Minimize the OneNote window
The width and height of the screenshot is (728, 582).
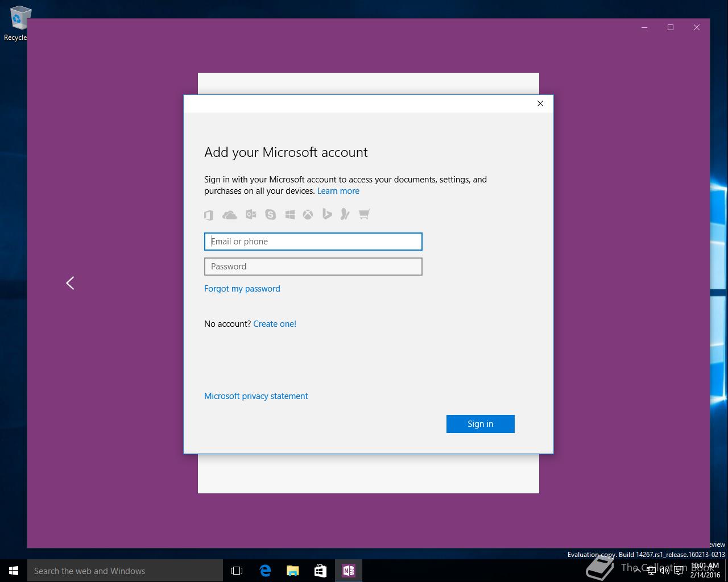click(x=644, y=27)
